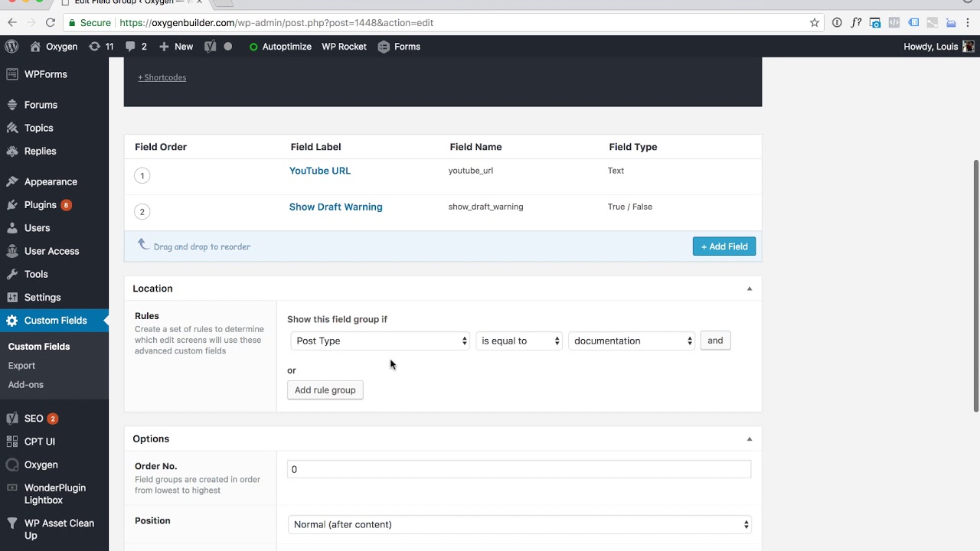Viewport: 980px width, 551px height.
Task: Open the + New content menu
Action: click(x=176, y=47)
